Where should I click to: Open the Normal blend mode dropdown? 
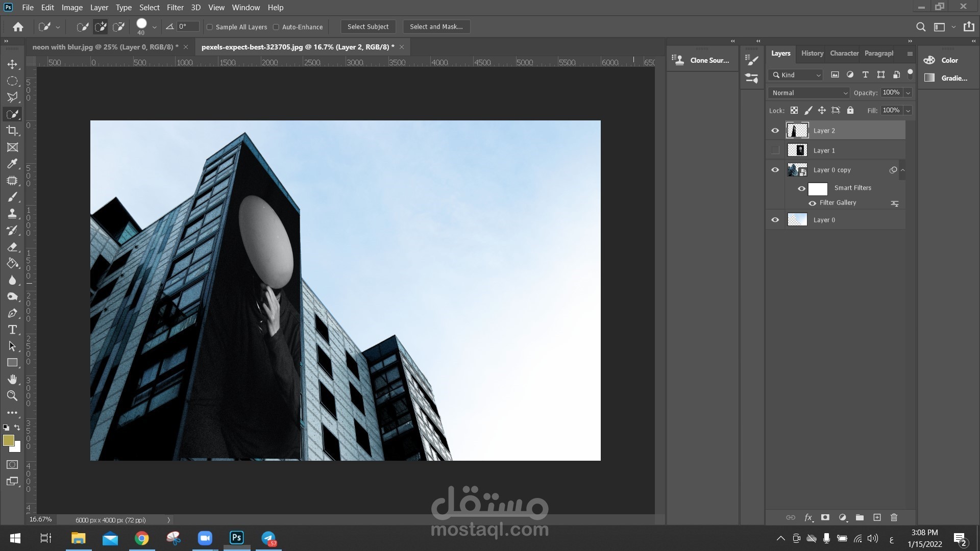(x=808, y=93)
